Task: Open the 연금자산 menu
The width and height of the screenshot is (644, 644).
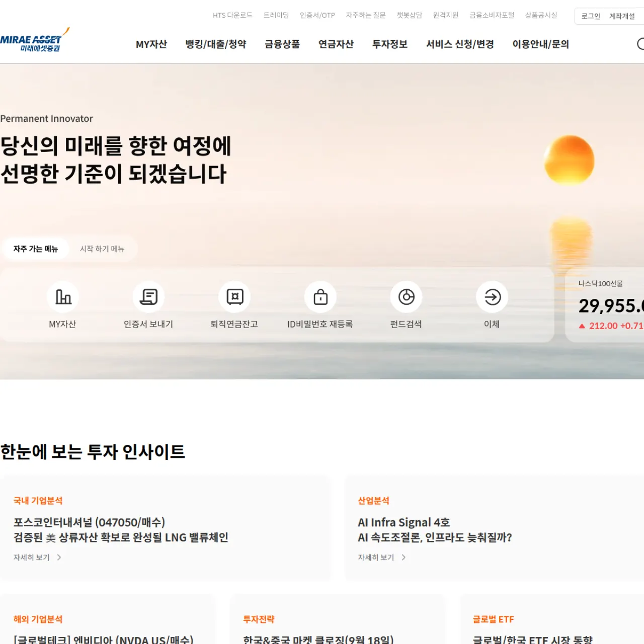Action: [336, 44]
